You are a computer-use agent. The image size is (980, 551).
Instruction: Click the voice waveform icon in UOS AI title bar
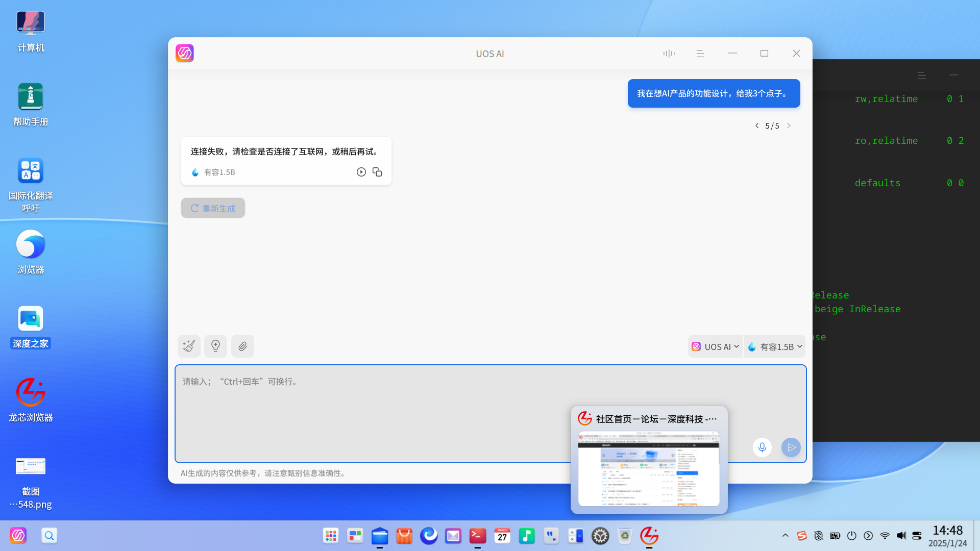669,54
